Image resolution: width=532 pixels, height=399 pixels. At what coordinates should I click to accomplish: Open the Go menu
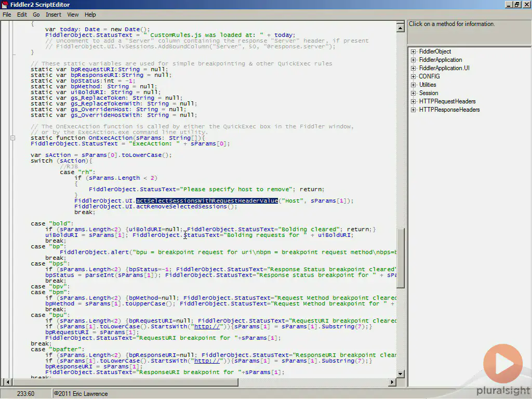[36, 15]
